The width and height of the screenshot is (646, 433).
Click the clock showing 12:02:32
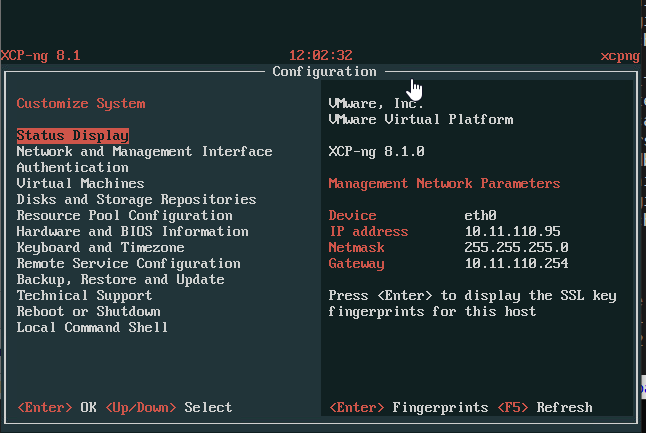tap(320, 55)
